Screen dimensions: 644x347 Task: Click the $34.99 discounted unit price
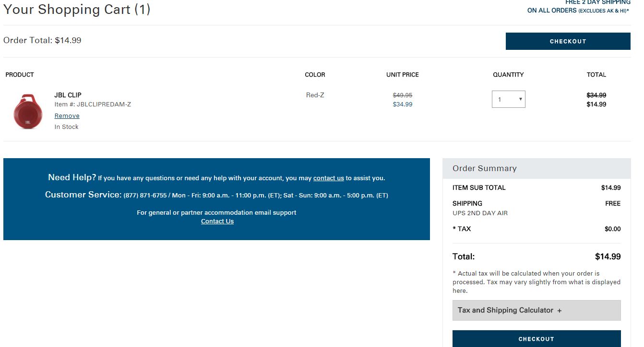point(402,104)
